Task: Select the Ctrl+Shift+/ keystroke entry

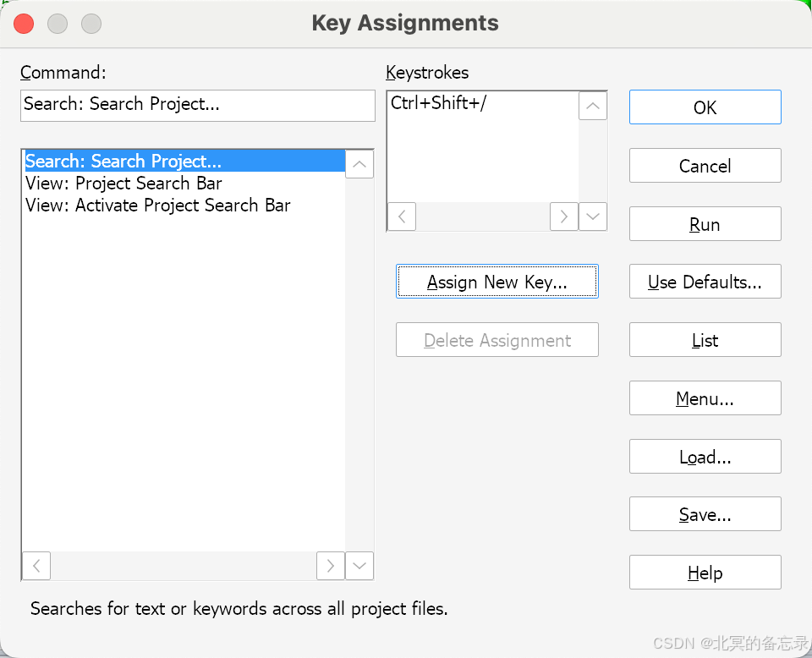Action: [439, 104]
